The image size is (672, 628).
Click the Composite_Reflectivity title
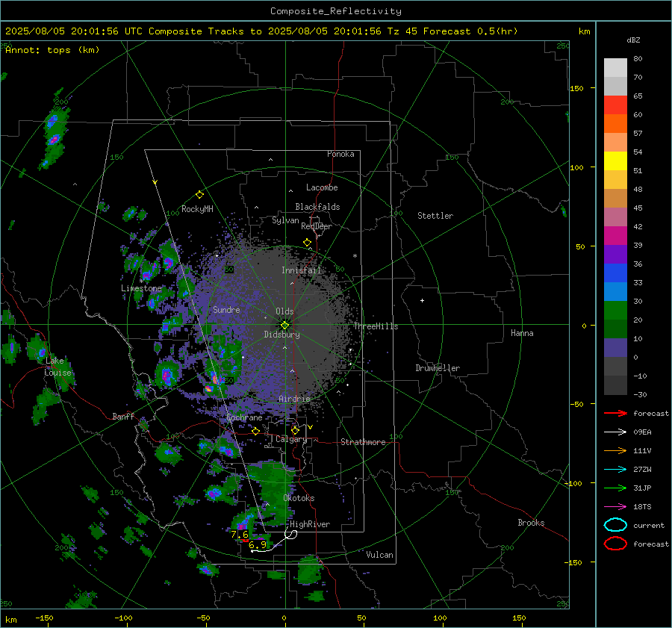pyautogui.click(x=335, y=11)
